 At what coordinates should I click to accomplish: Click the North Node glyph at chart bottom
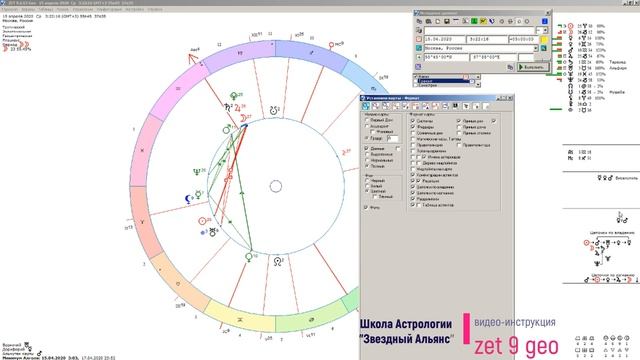pos(278,262)
